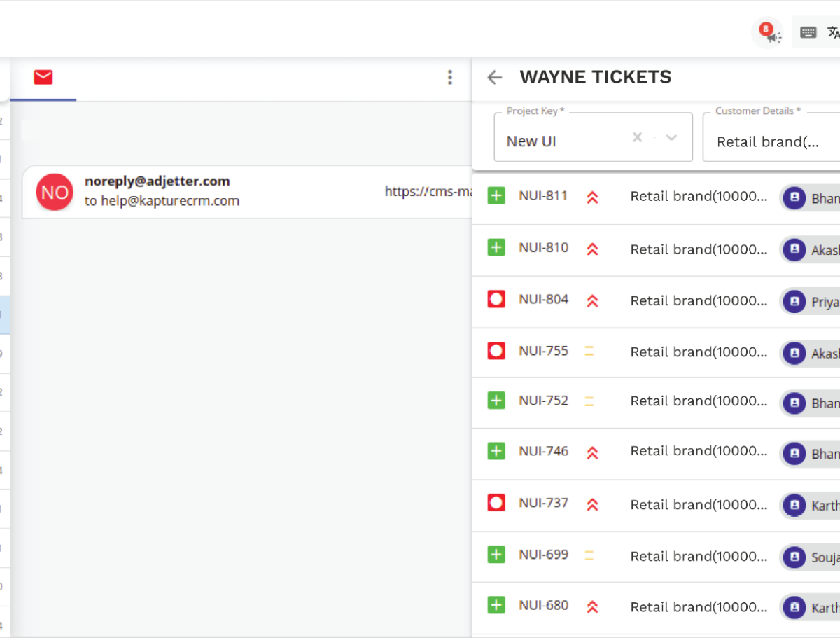This screenshot has width=840, height=638.
Task: Click red bug icon for NUI-737
Action: pyautogui.click(x=496, y=503)
